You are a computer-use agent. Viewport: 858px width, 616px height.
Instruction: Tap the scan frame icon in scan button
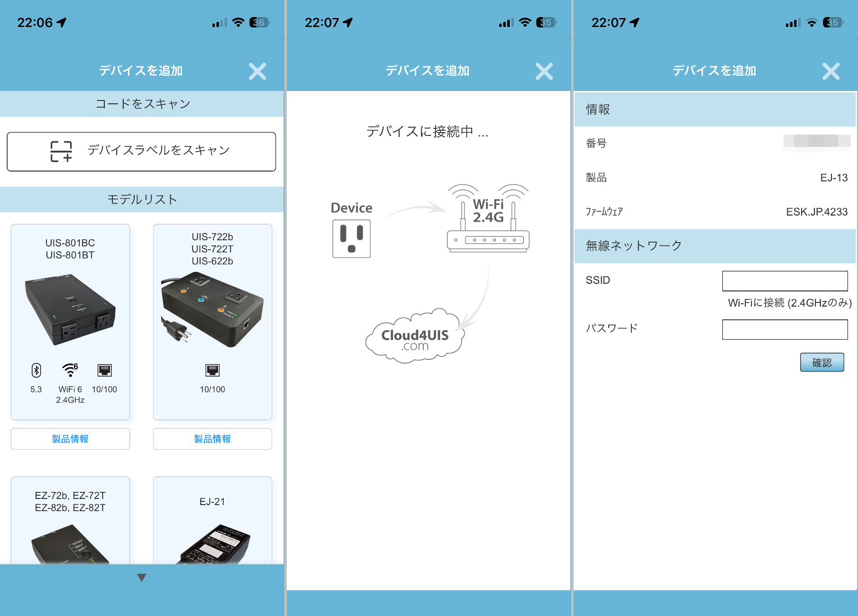coord(61,152)
